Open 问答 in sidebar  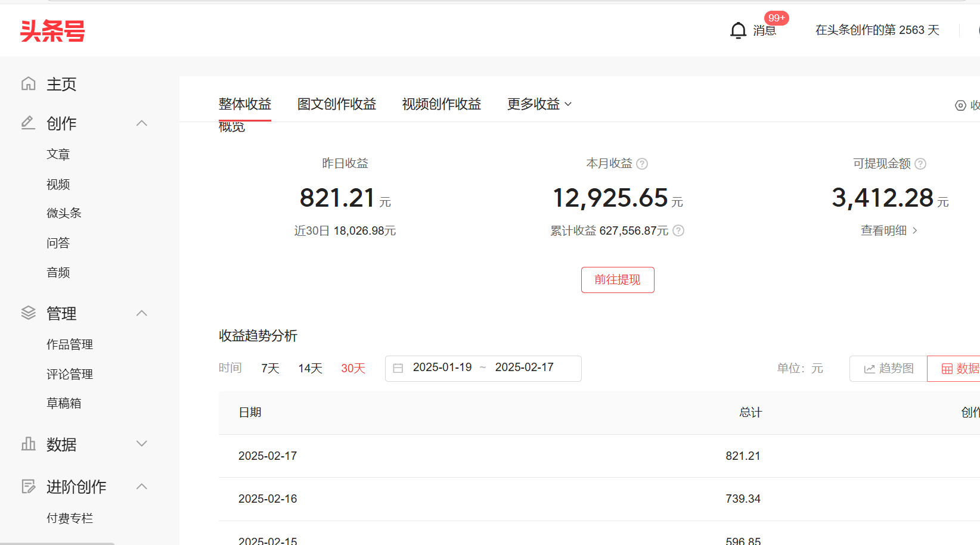[x=58, y=243]
